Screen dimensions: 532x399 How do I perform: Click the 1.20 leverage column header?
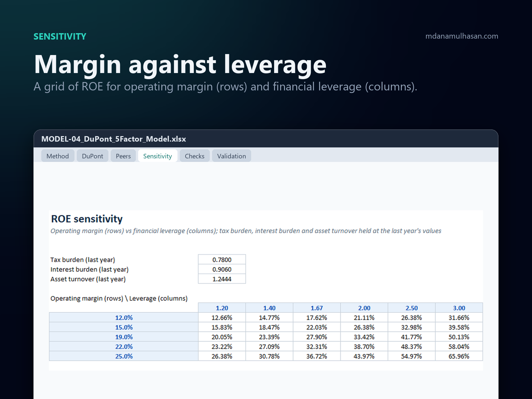[x=222, y=308]
